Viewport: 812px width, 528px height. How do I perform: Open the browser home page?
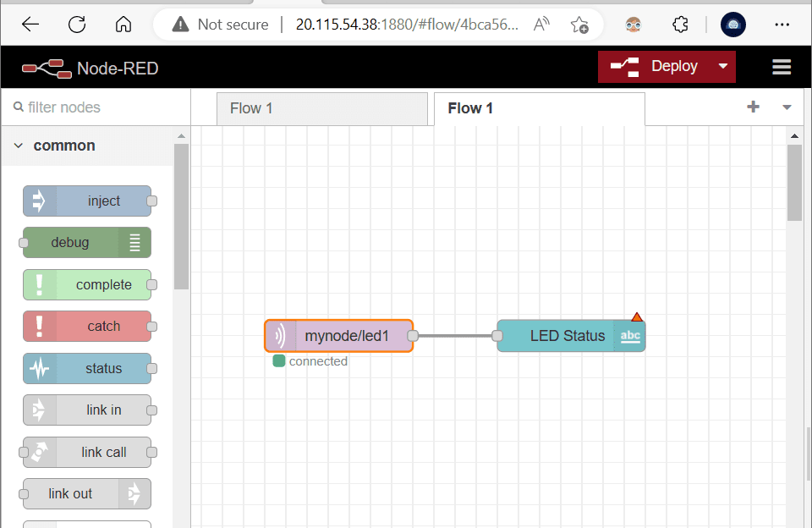pos(123,25)
